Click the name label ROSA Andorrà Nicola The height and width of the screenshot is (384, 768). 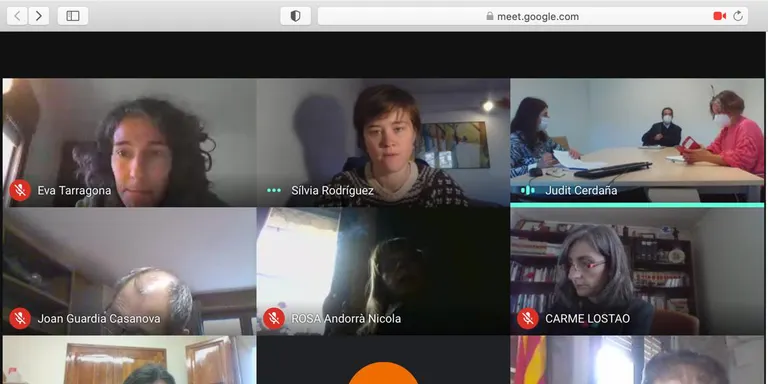pos(346,319)
